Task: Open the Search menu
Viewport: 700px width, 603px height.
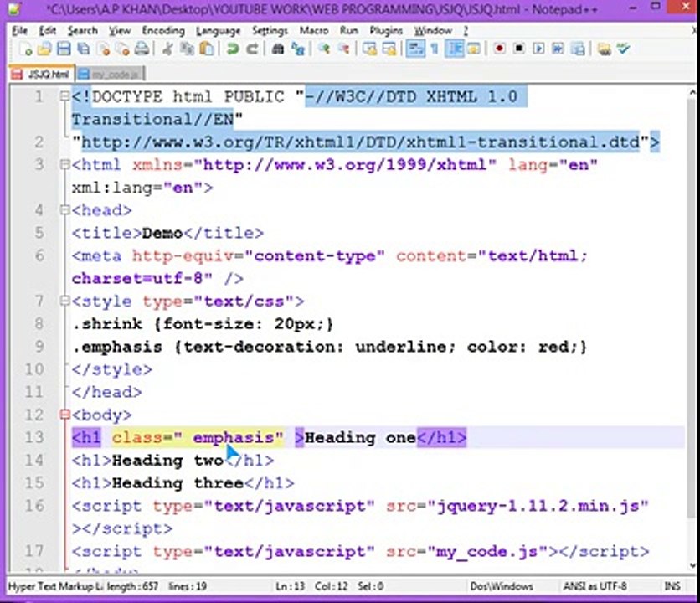Action: 83,30
